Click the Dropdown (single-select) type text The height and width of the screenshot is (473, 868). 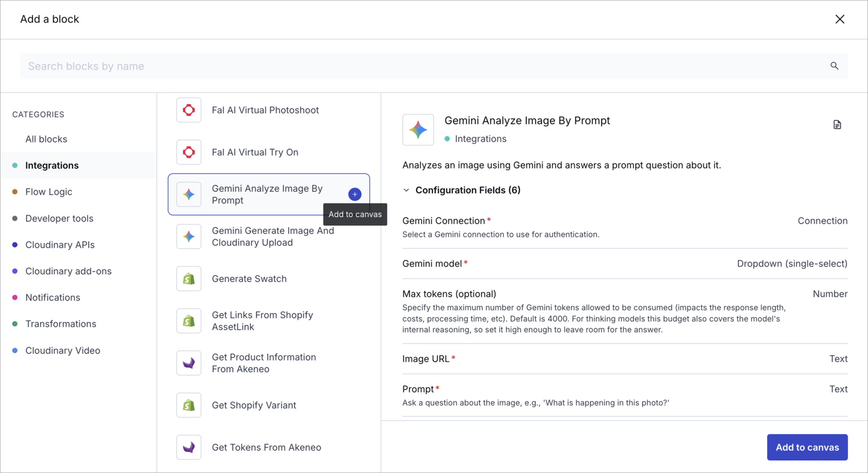click(x=792, y=264)
